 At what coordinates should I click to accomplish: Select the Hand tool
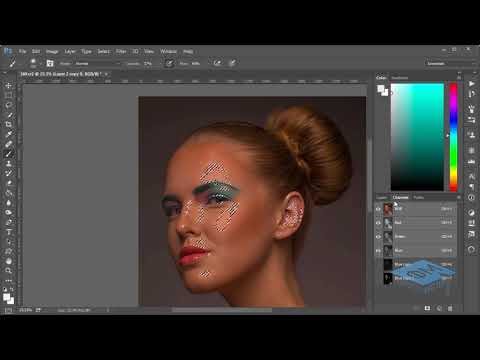pyautogui.click(x=9, y=261)
